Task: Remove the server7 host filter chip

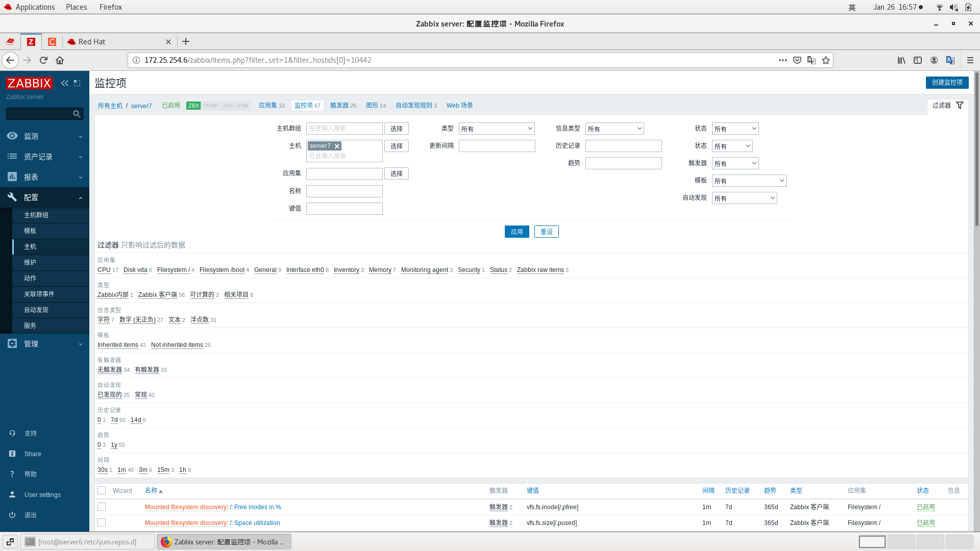Action: [337, 146]
